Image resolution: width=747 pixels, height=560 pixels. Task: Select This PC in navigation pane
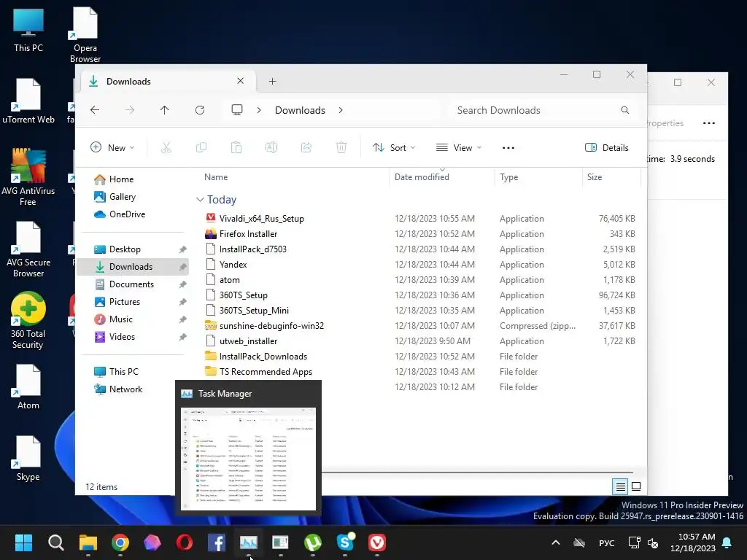coord(116,371)
